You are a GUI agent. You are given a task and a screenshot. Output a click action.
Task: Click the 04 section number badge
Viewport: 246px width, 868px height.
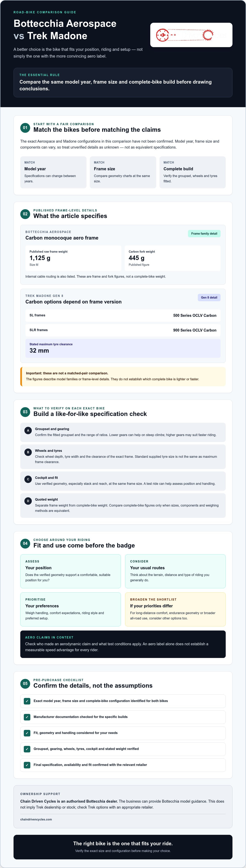(x=25, y=543)
